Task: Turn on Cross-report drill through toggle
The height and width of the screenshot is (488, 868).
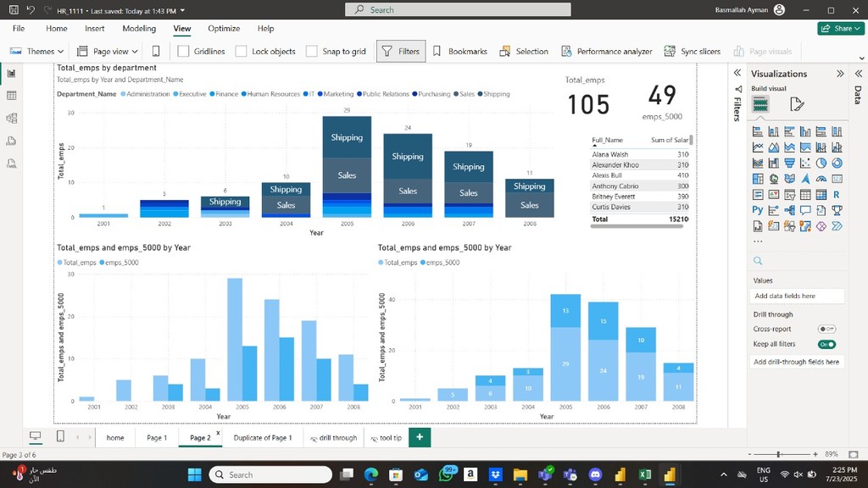Action: [826, 329]
